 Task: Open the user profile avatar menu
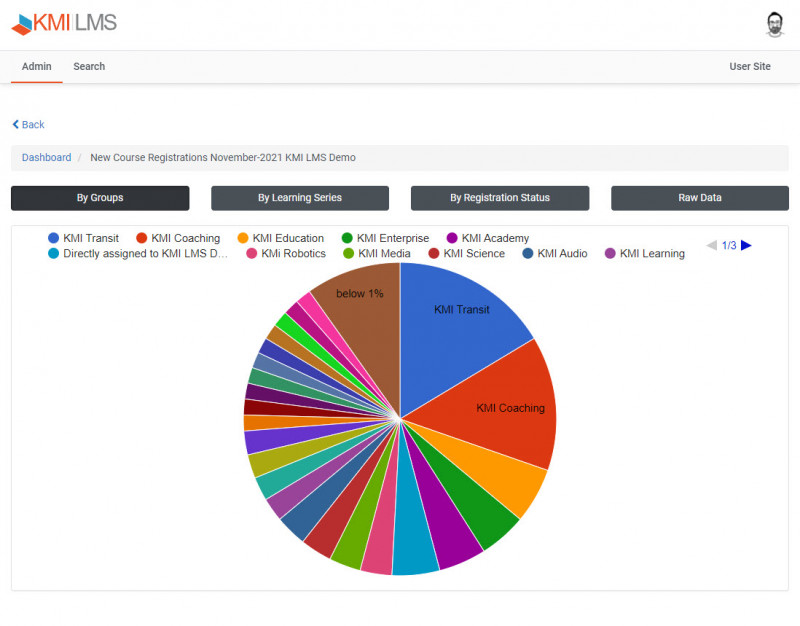(774, 24)
